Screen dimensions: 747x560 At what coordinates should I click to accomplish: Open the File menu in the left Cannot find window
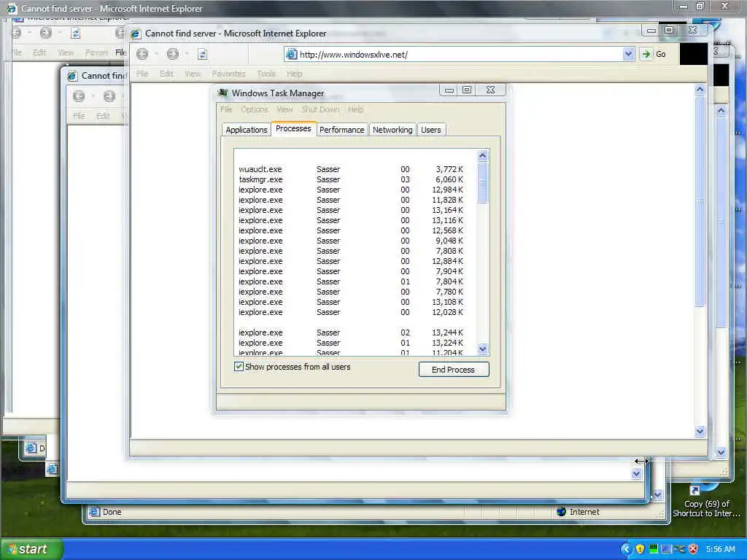[x=79, y=116]
